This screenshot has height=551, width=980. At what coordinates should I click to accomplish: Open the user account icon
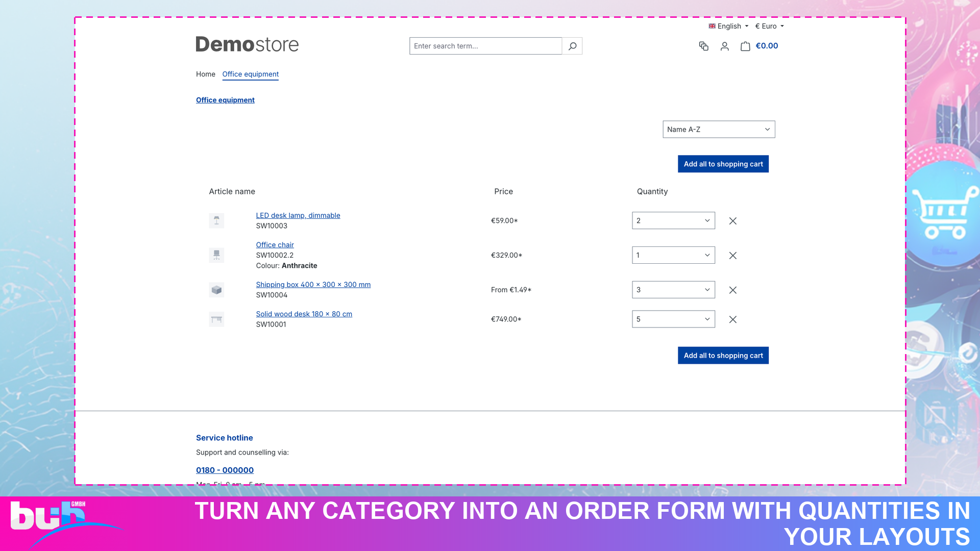click(724, 46)
